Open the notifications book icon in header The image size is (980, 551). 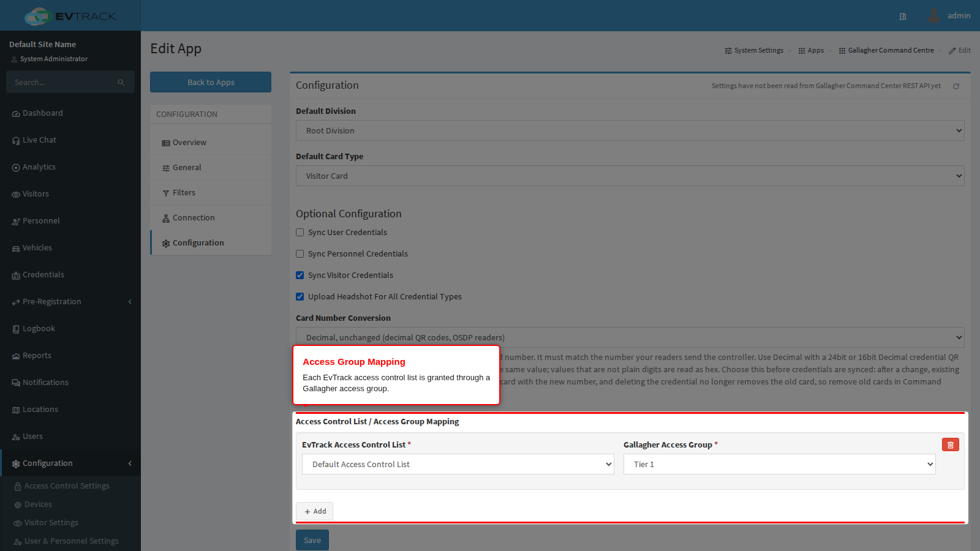903,17
